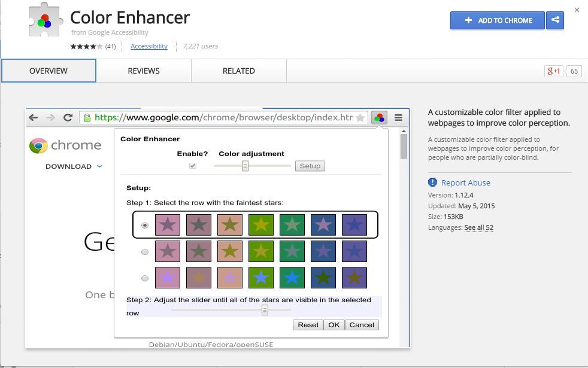
Task: Click the Google +1 button
Action: (x=553, y=71)
